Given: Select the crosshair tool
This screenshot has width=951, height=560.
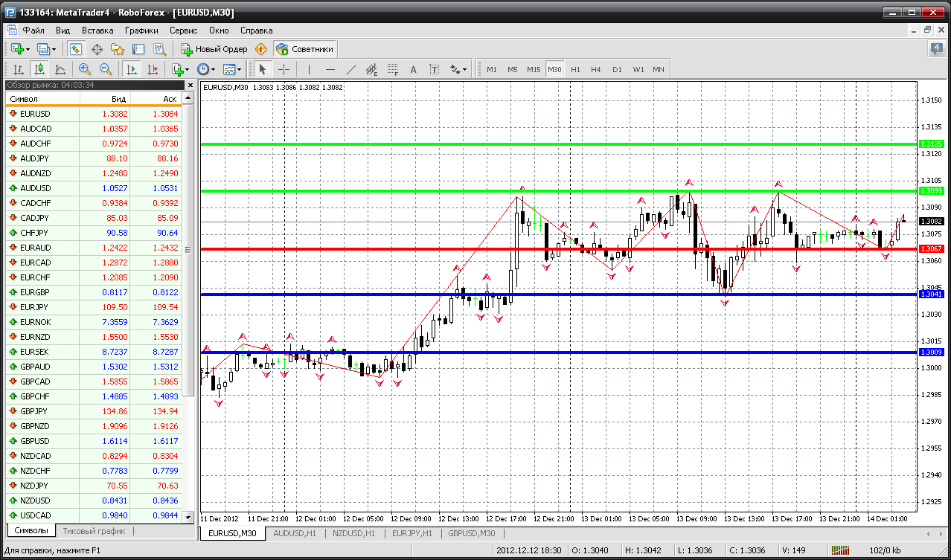Looking at the screenshot, I should 284,69.
